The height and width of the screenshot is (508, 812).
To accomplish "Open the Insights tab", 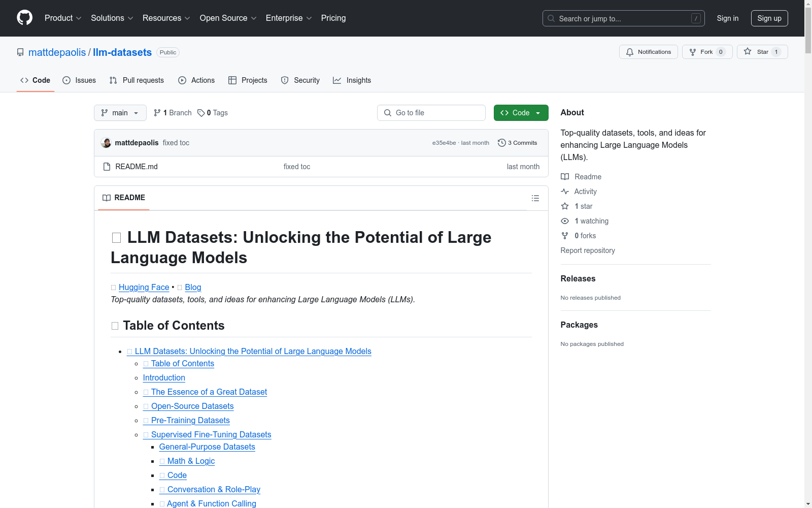I will pos(352,80).
